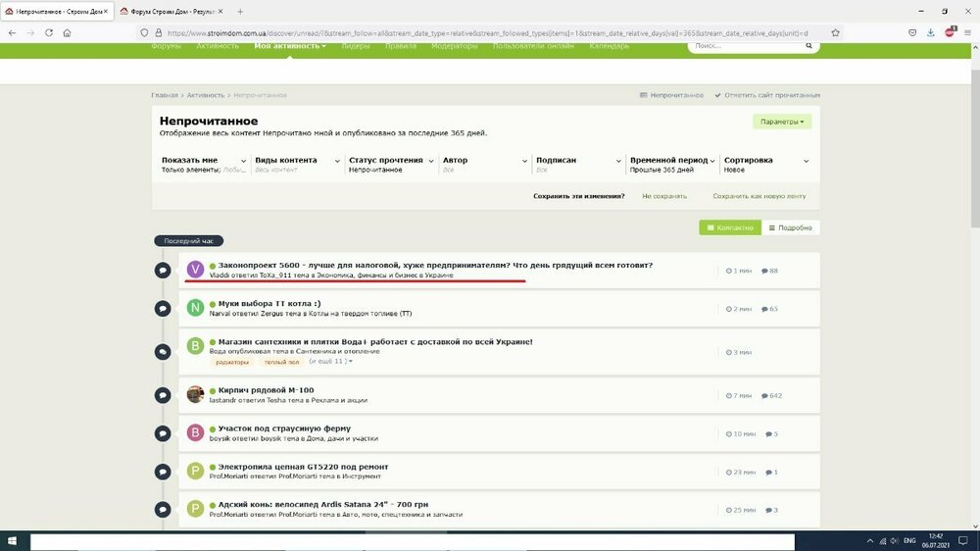
Task: Bookmark this page with star icon
Action: pos(835,32)
